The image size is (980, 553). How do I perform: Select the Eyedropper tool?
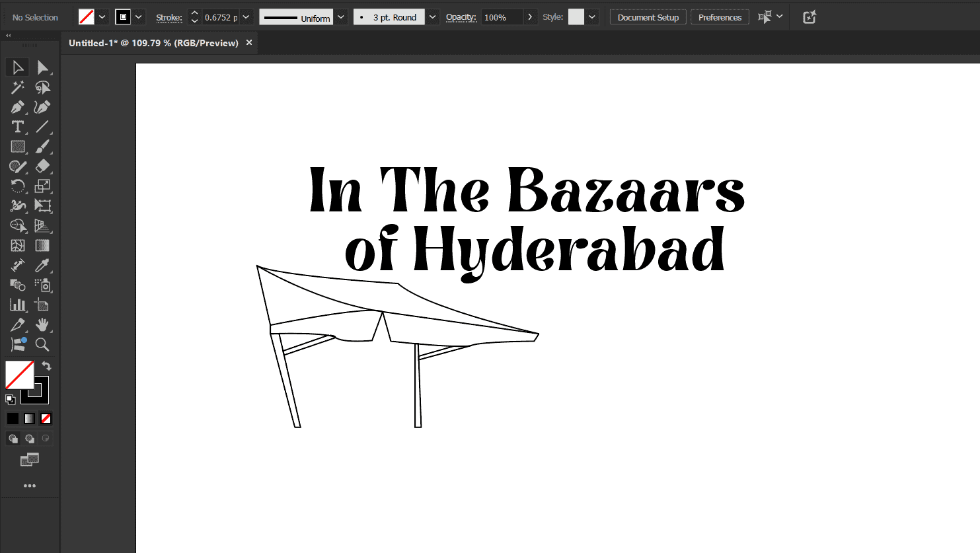click(42, 266)
